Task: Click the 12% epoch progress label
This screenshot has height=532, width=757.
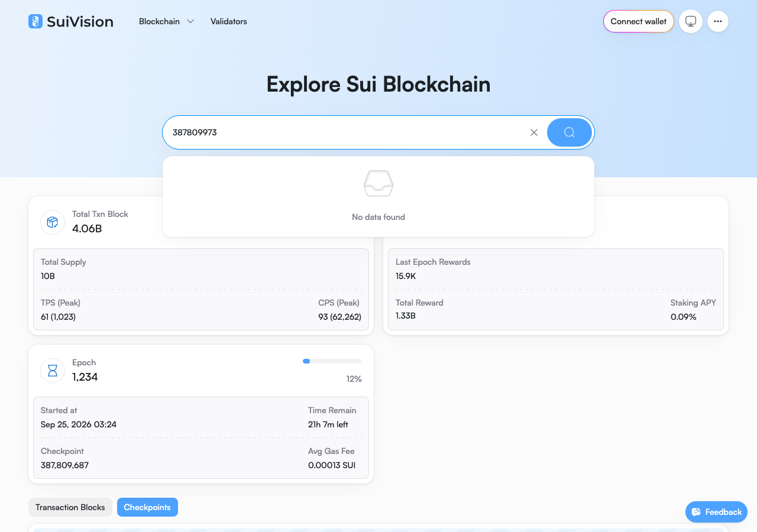Action: coord(354,379)
